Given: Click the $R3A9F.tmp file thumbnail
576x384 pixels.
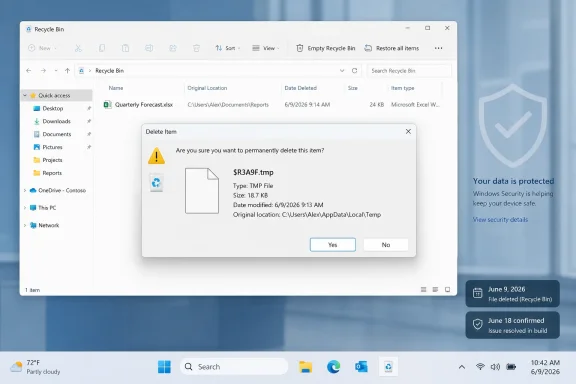Looking at the screenshot, I should point(202,191).
